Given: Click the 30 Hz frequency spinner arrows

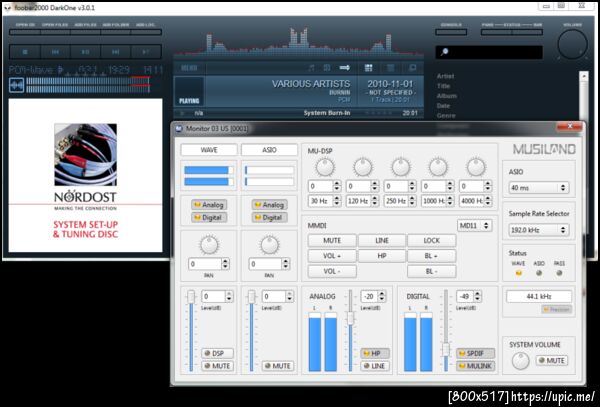Looking at the screenshot, I should tap(336, 201).
